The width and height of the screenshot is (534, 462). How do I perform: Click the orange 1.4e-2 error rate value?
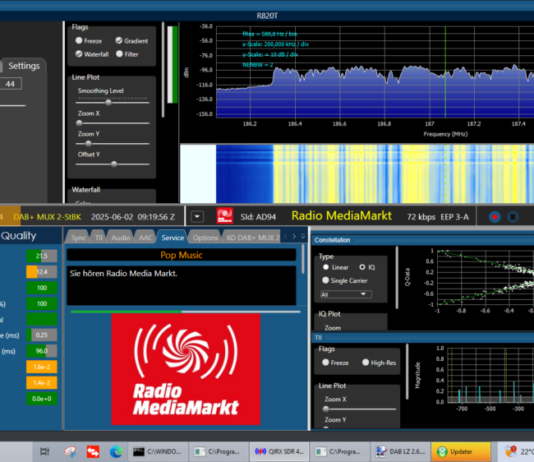[x=42, y=383]
